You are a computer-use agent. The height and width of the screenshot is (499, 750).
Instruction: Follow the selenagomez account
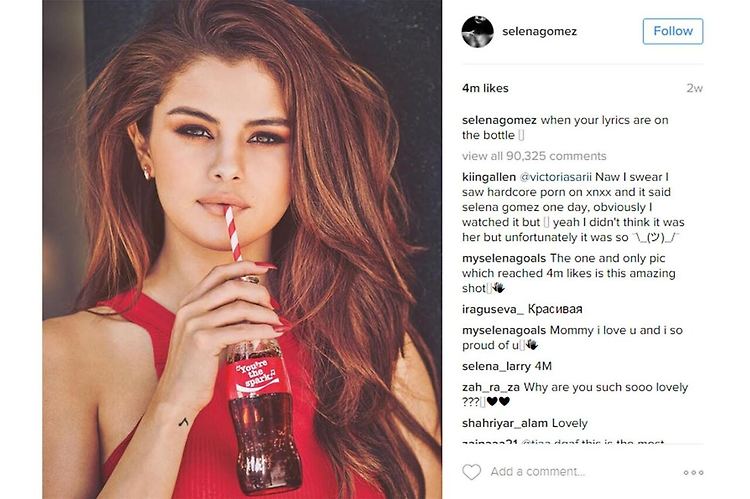coord(673,31)
